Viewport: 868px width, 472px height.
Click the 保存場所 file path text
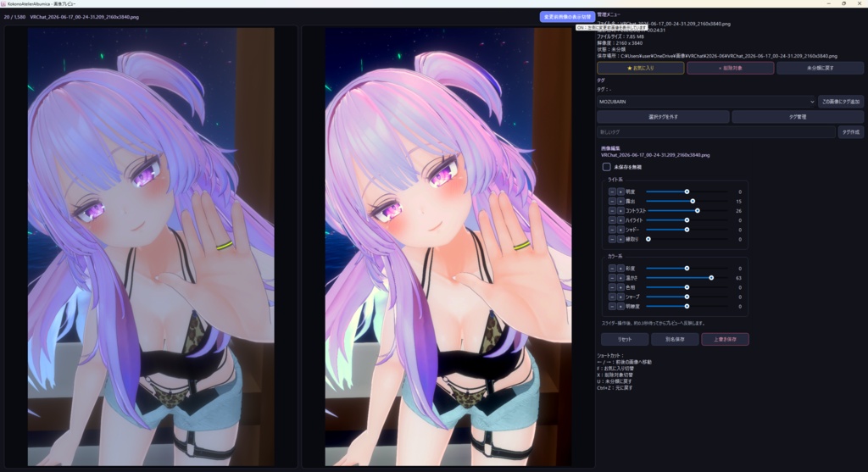pyautogui.click(x=717, y=56)
